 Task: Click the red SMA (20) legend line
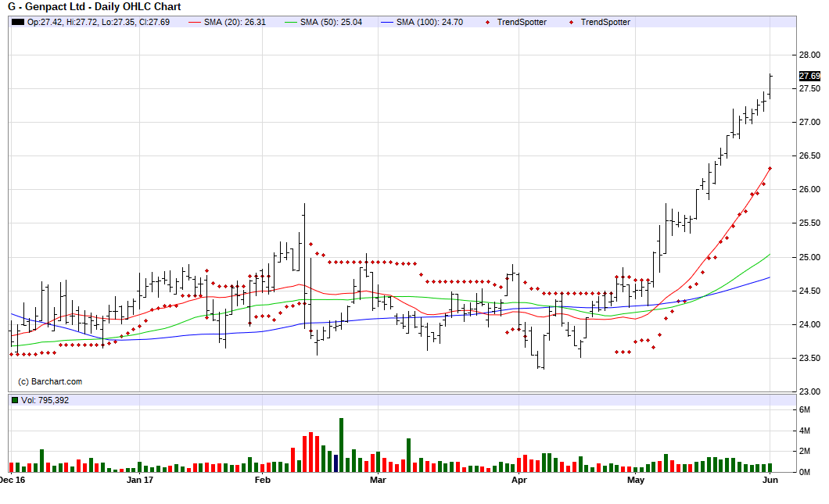coord(195,22)
